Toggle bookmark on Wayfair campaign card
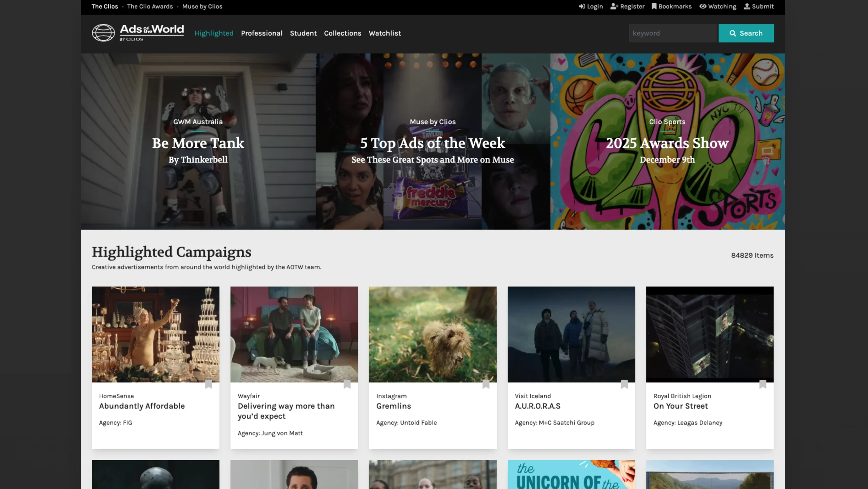The image size is (868, 489). (x=347, y=384)
